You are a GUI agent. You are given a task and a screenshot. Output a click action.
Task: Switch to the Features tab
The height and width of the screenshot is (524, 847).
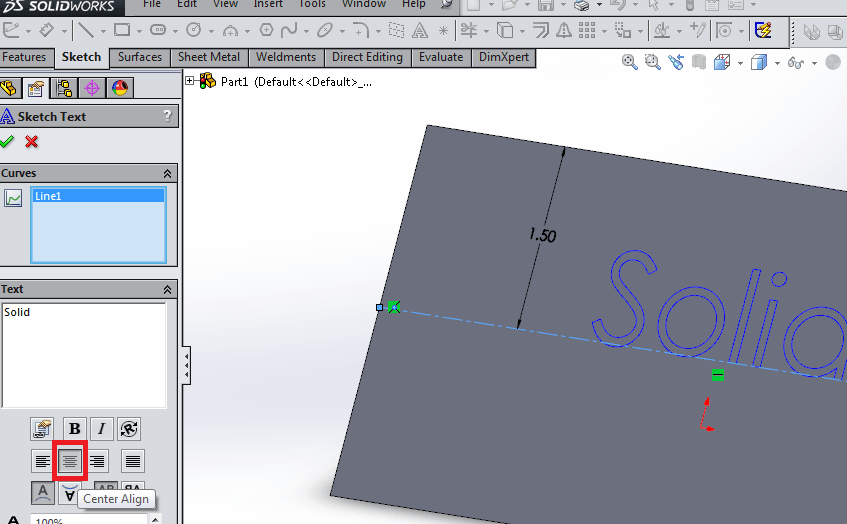pyautogui.click(x=25, y=57)
